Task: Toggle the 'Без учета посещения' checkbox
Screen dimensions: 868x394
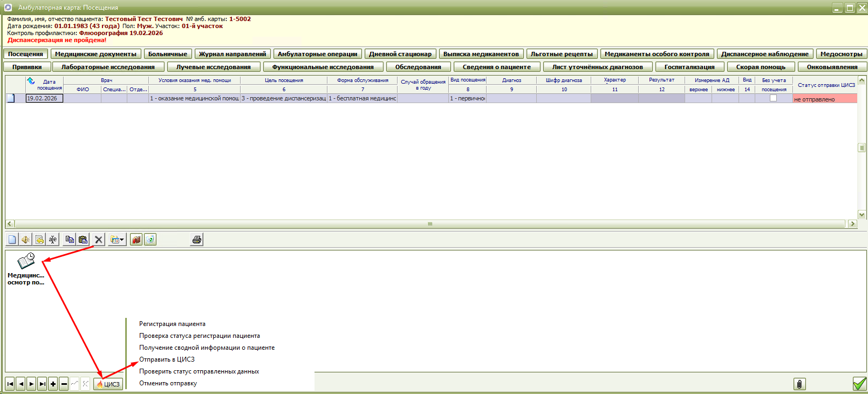Action: (773, 98)
